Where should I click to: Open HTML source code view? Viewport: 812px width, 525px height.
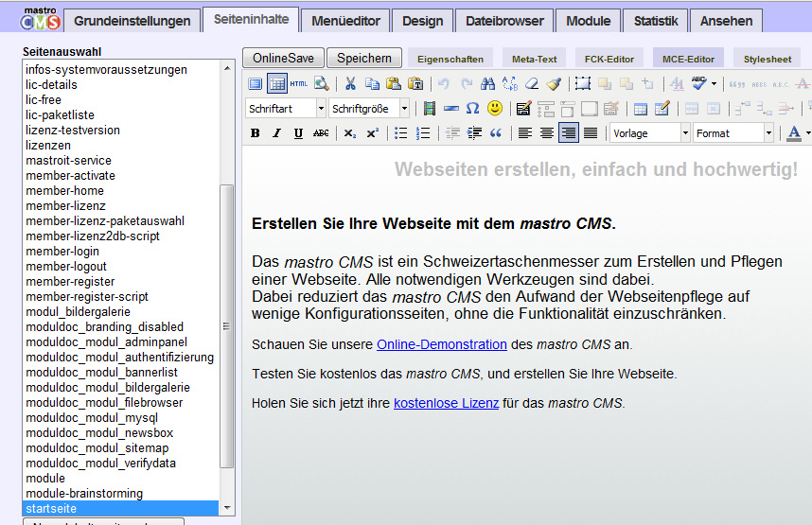point(299,84)
